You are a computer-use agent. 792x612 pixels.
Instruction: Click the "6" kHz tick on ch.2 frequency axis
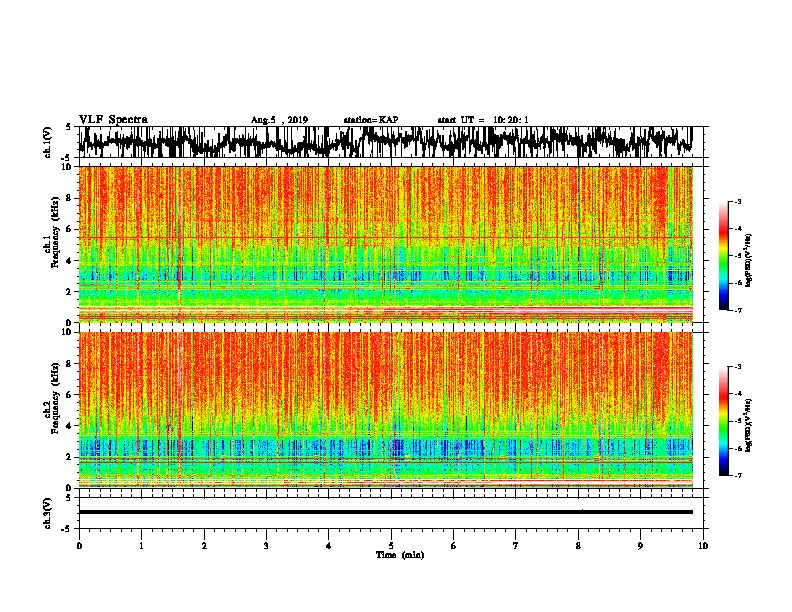tap(69, 394)
